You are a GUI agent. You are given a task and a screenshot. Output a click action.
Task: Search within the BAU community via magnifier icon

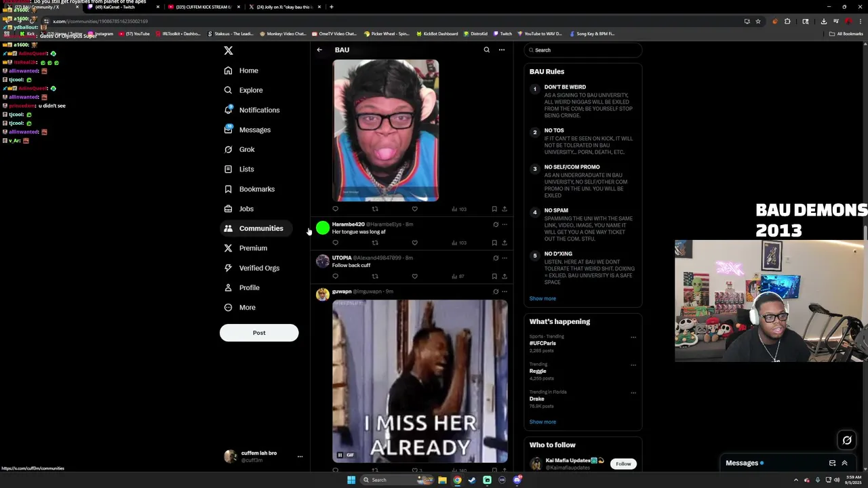[x=486, y=49]
